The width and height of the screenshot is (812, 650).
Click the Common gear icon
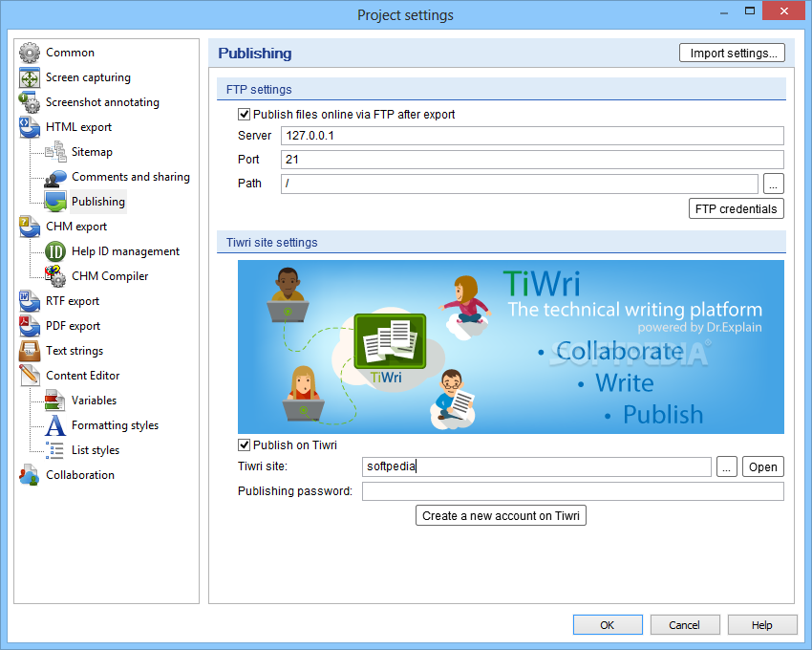[30, 53]
